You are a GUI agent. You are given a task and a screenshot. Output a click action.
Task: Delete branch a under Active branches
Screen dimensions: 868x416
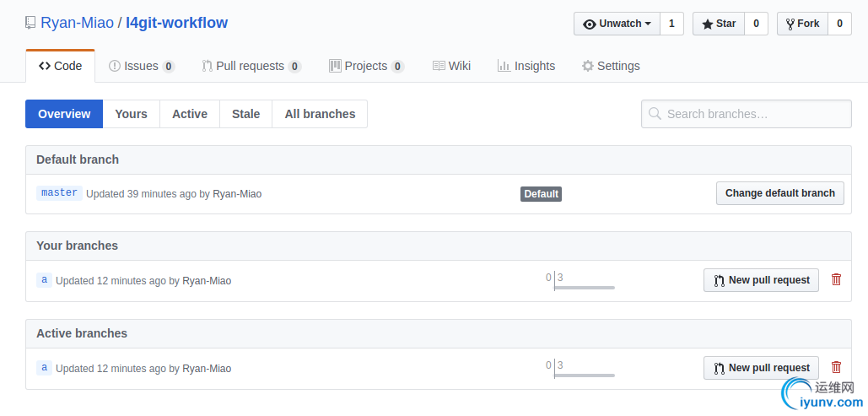(836, 367)
